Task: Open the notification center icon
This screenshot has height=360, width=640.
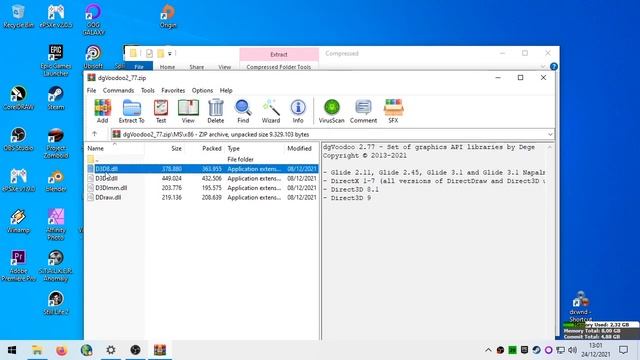Action: (623, 350)
